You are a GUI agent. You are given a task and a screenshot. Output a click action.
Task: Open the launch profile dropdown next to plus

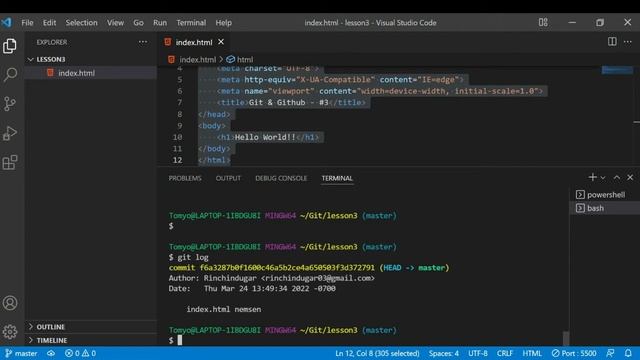(x=603, y=178)
